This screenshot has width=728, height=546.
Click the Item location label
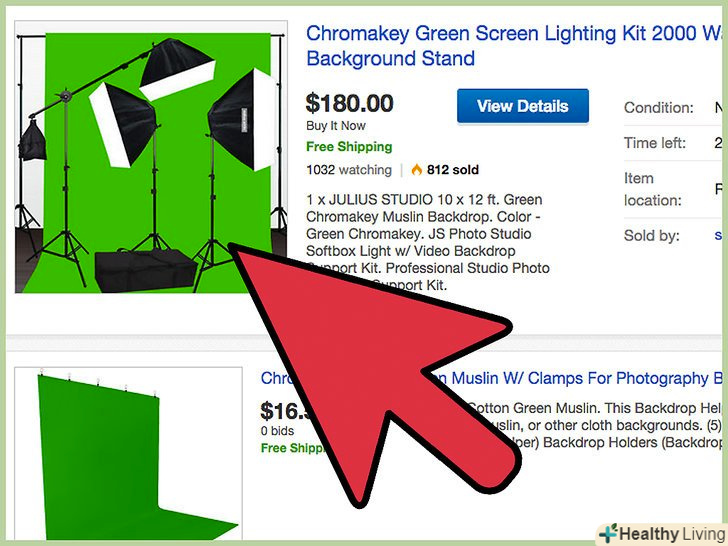click(x=653, y=189)
